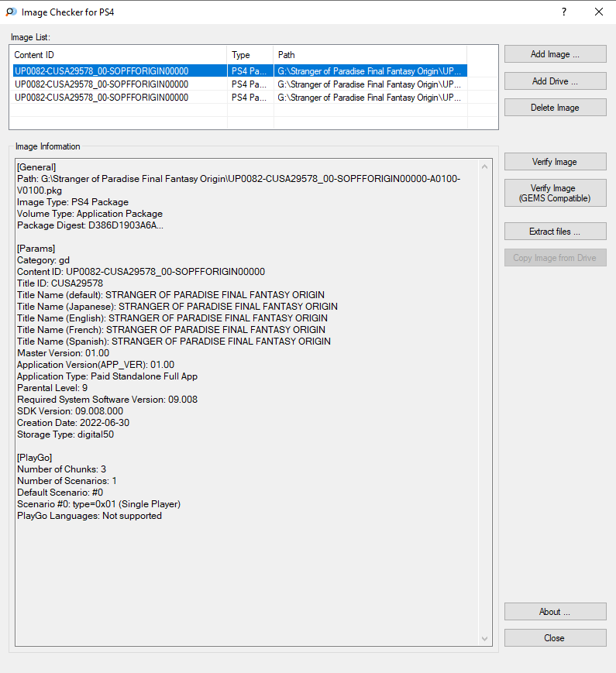Click the 'Number of Scenarios: 1' line
Image resolution: width=616 pixels, height=673 pixels.
[x=67, y=480]
